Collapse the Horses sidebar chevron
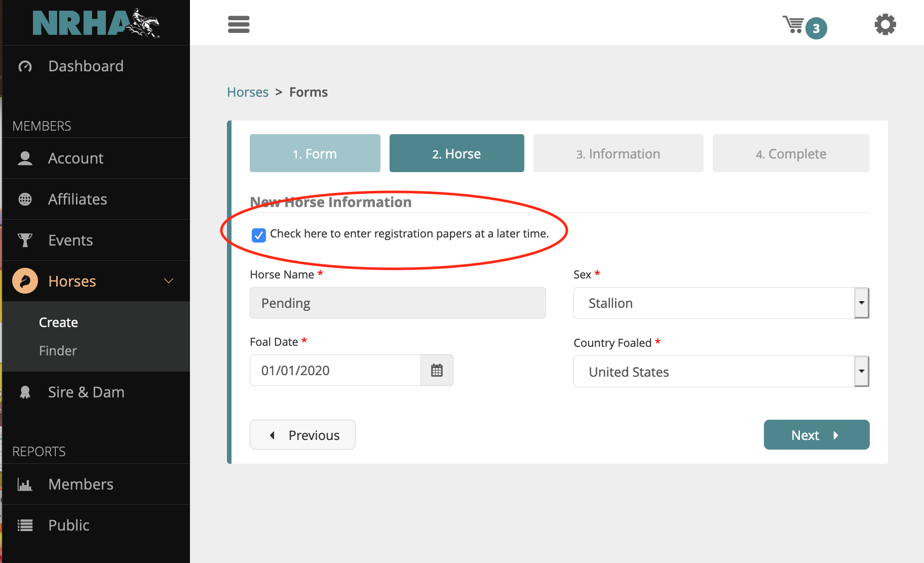The height and width of the screenshot is (563, 924). 169,281
